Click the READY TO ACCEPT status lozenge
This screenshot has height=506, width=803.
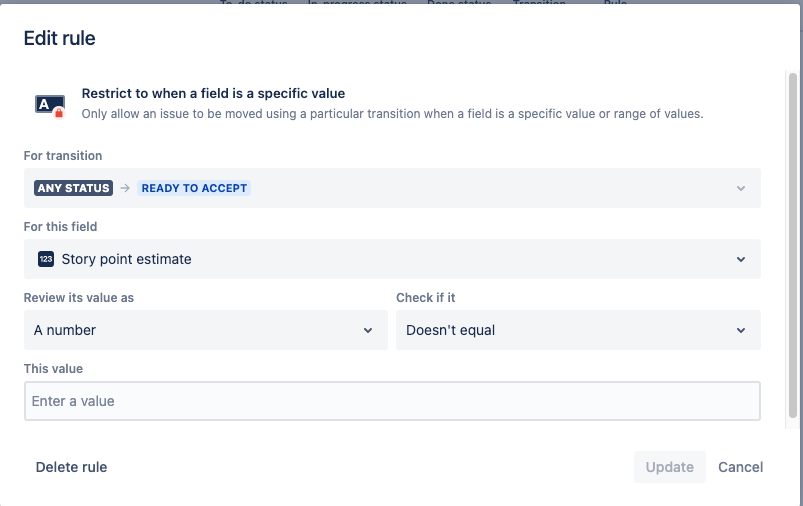pyautogui.click(x=194, y=188)
